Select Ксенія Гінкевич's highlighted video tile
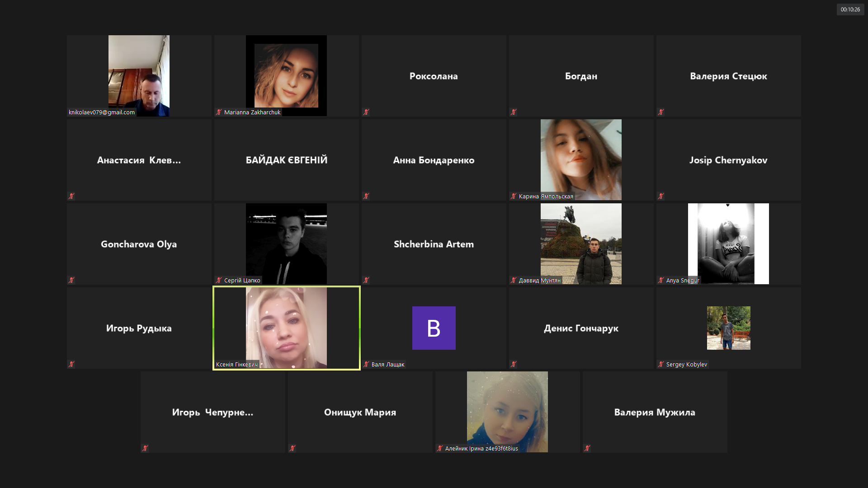The width and height of the screenshot is (868, 488). click(286, 328)
